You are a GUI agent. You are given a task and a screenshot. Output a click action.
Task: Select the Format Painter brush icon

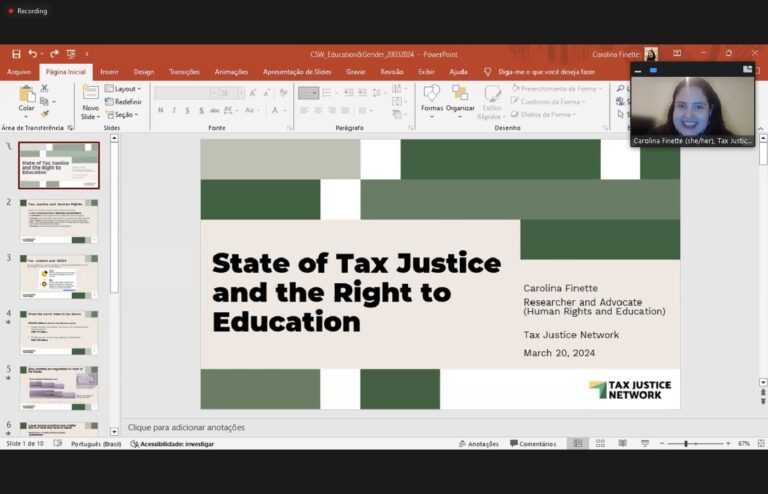coord(45,114)
